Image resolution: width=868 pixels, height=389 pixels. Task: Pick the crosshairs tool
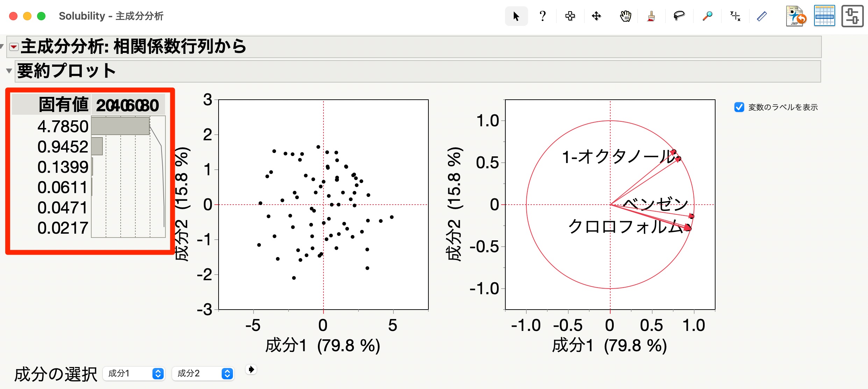click(x=735, y=16)
